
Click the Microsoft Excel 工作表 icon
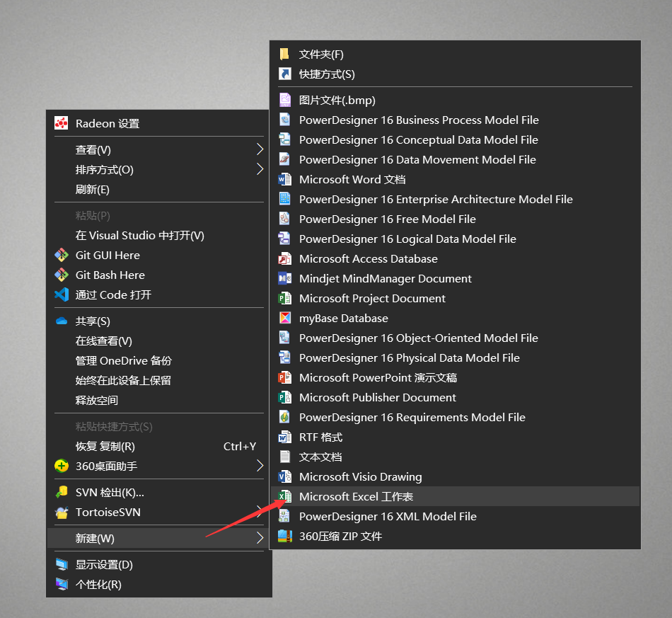click(x=284, y=496)
